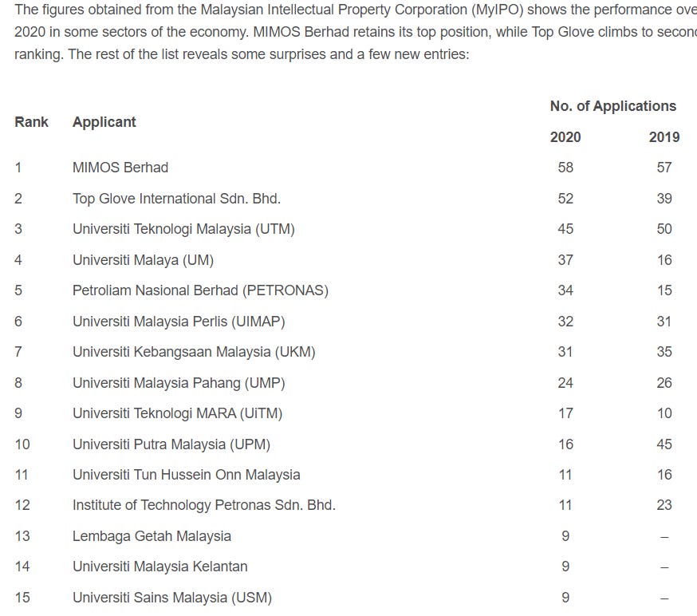
Task: Click Universiti Sains Malaysia 2020 value 9
Action: click(x=565, y=598)
